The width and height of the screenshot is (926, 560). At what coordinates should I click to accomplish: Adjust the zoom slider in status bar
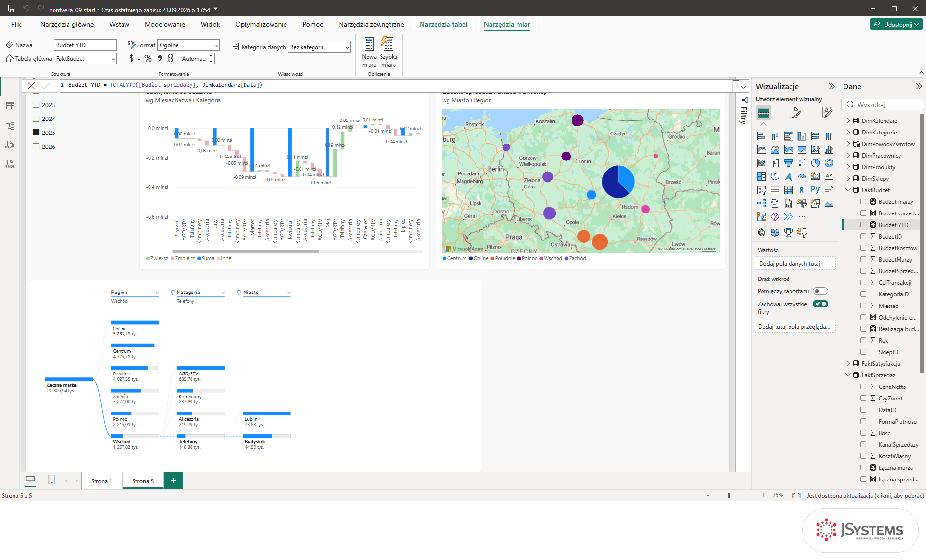pyautogui.click(x=729, y=495)
